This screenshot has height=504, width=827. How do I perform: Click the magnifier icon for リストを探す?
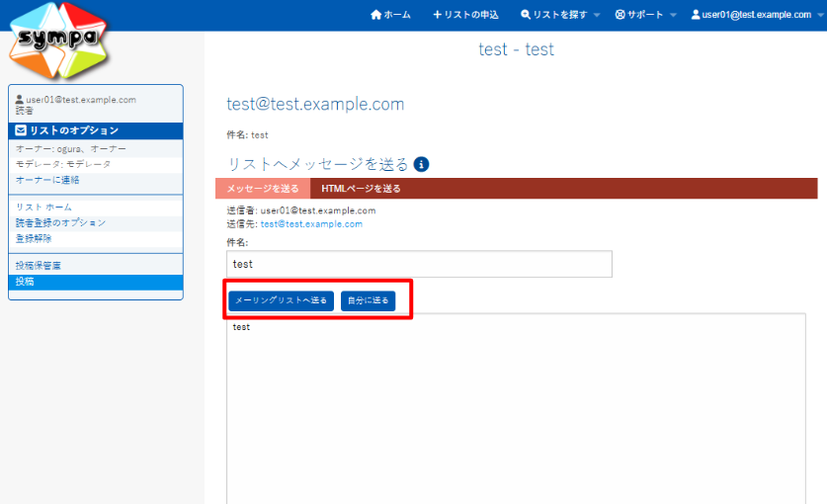(526, 15)
